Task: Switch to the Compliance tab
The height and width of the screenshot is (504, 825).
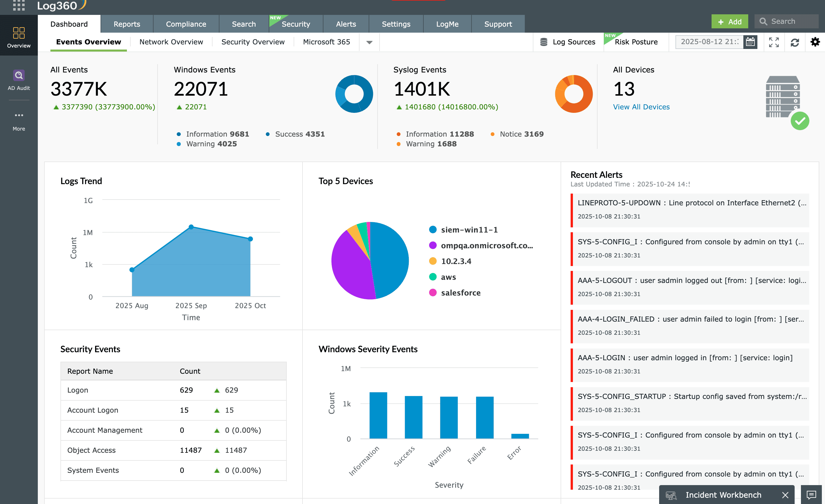Action: pyautogui.click(x=186, y=24)
